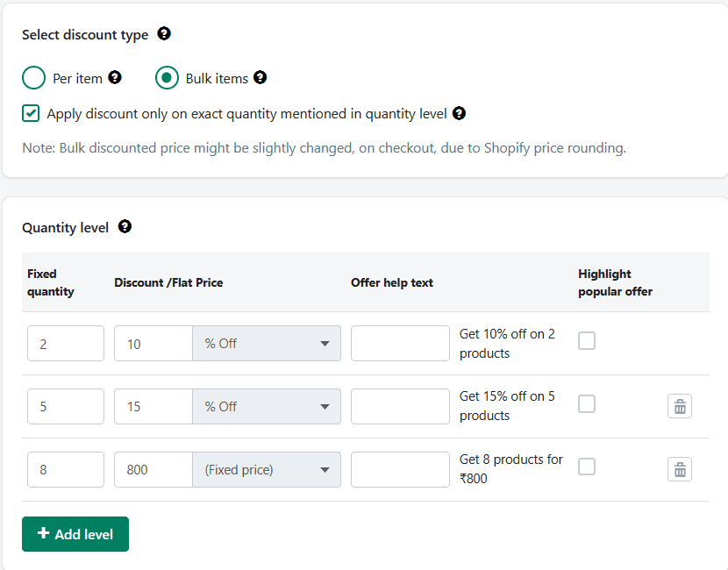Open discount type dropdown for quantity 2 row
This screenshot has height=570, width=728.
coord(267,344)
